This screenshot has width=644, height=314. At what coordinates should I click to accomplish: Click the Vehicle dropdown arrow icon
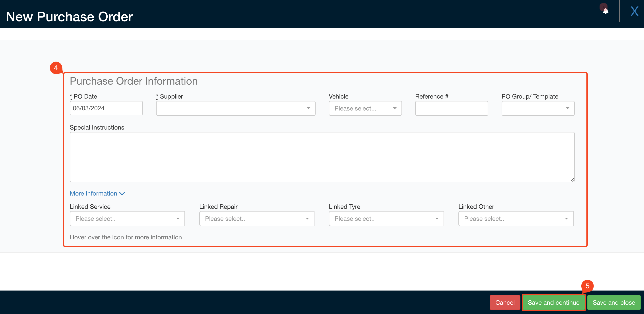coord(394,108)
